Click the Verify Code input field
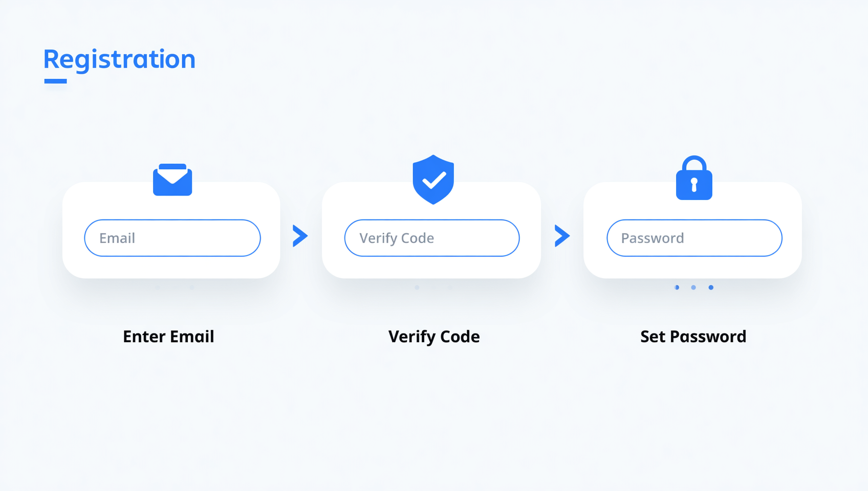This screenshot has width=868, height=491. [x=432, y=238]
